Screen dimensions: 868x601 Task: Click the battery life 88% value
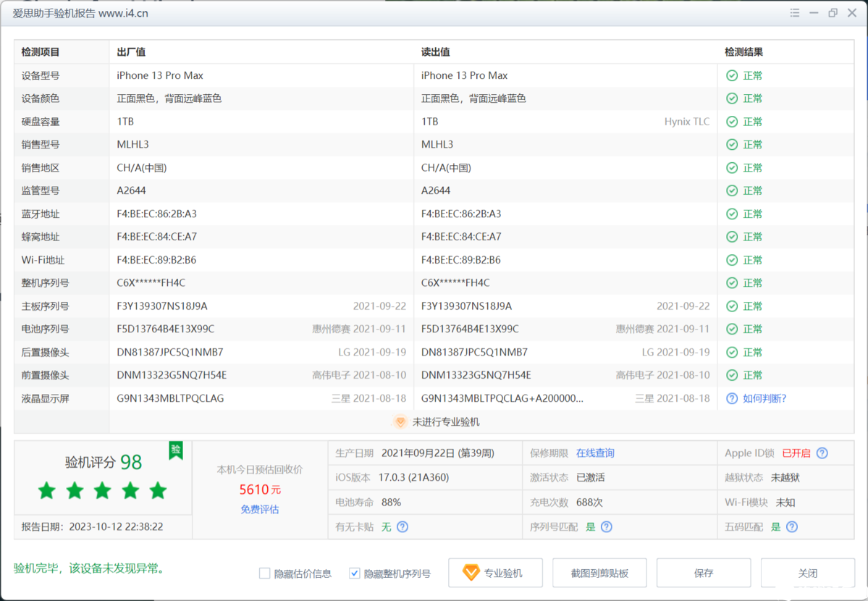pos(392,503)
